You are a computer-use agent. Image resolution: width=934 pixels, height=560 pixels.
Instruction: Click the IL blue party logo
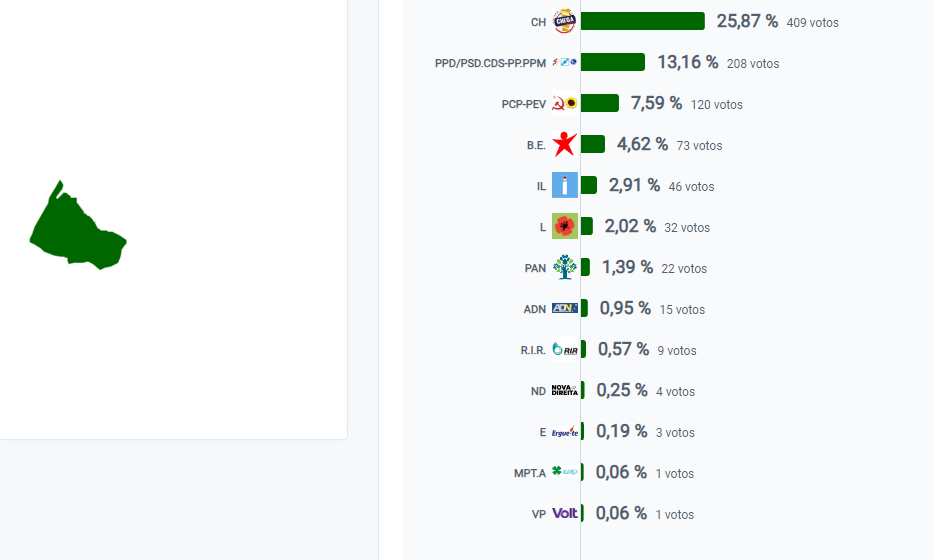coord(565,185)
